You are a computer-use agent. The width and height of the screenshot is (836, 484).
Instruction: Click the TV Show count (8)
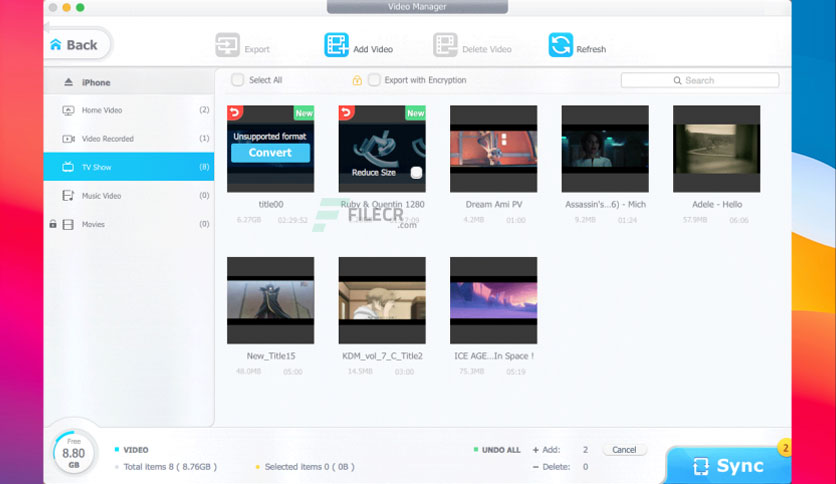click(204, 167)
